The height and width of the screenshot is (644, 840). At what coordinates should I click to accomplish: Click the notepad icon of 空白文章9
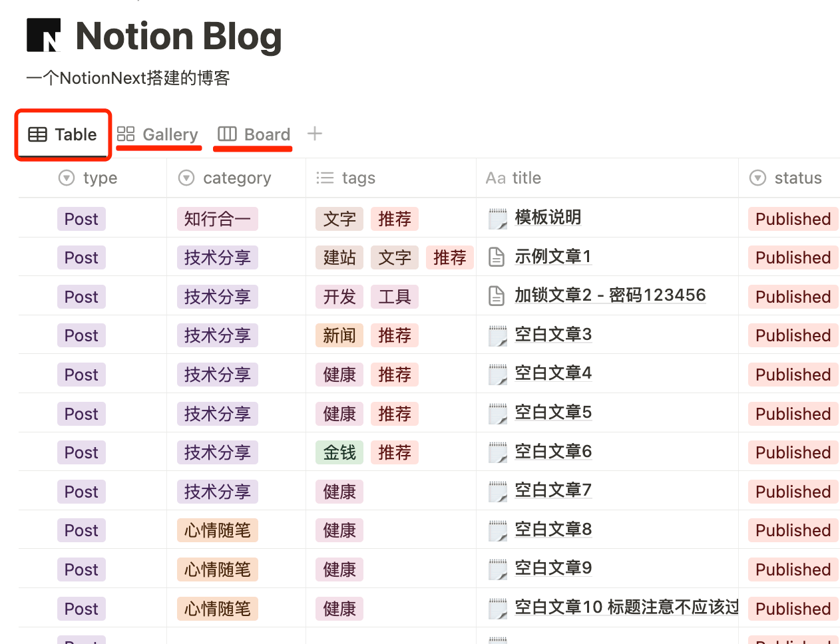[x=498, y=569]
